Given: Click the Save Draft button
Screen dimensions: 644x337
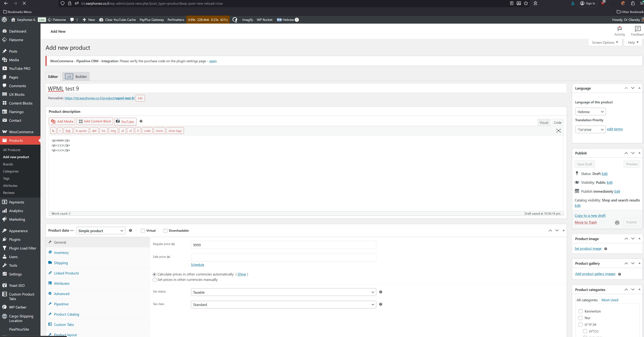Looking at the screenshot, I should 584,164.
